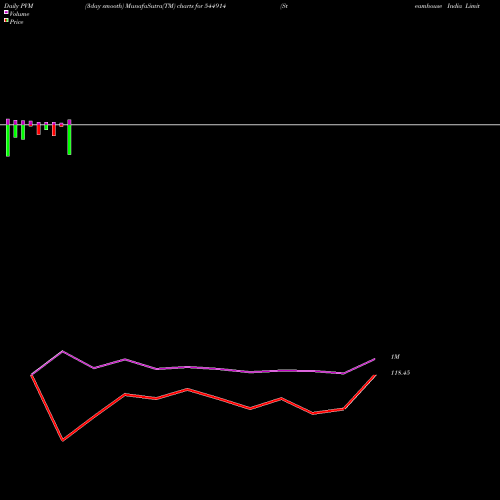Click the red price line's final endpoint
This screenshot has height=500, width=500.
[x=375, y=375]
